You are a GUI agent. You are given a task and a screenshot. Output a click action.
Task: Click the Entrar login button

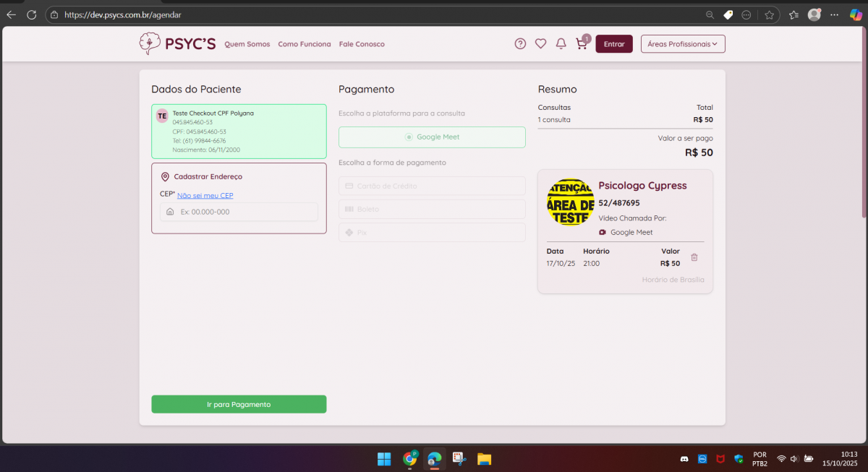[613, 44]
